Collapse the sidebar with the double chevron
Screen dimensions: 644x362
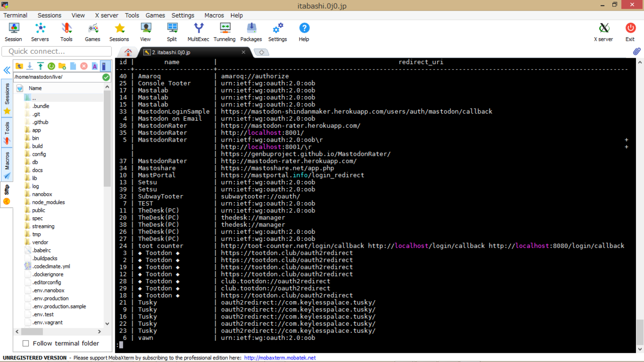pos(7,70)
